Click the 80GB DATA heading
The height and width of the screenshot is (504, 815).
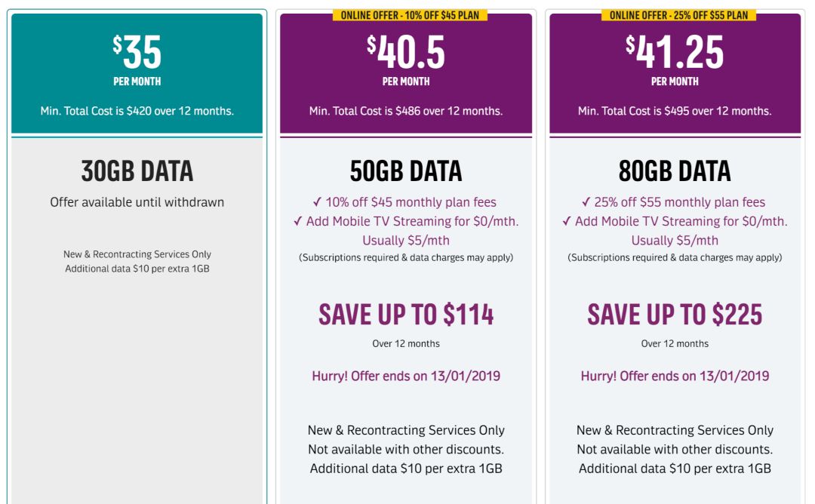pyautogui.click(x=675, y=171)
